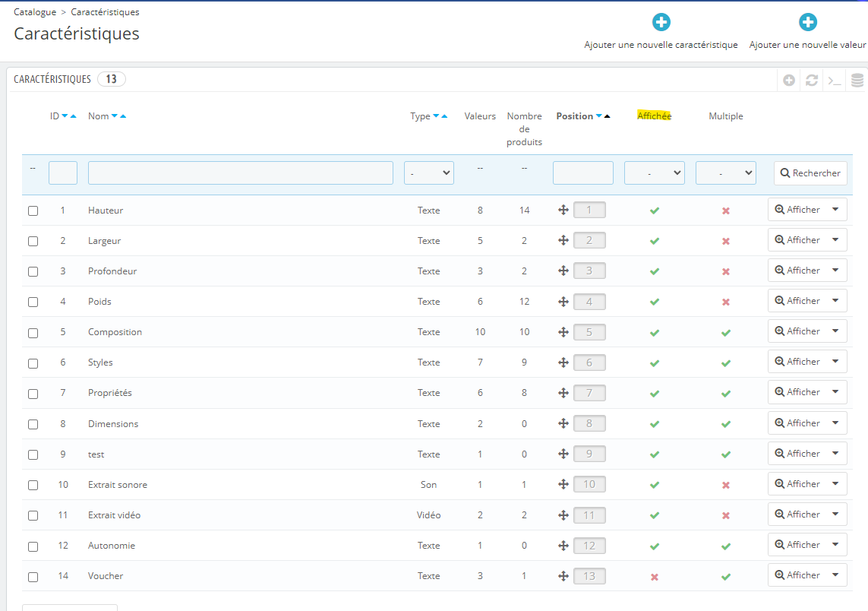868x611 pixels.
Task: Sort the ID column ascending
Action: point(73,116)
